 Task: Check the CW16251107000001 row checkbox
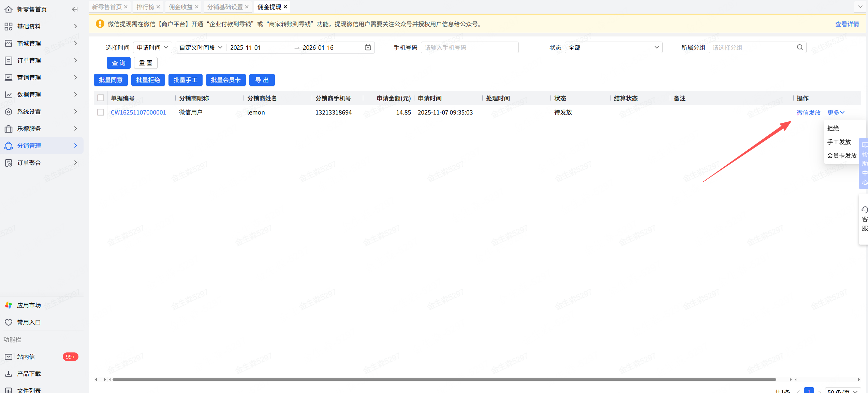[x=101, y=112]
